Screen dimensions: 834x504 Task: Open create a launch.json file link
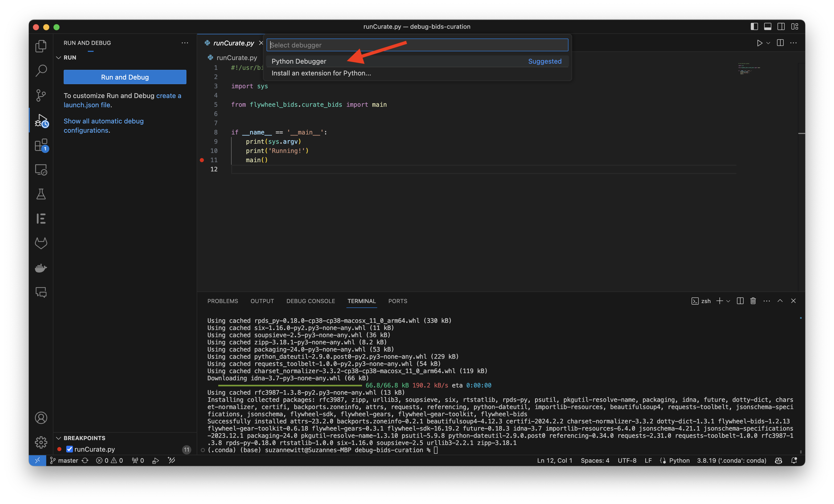pos(122,100)
